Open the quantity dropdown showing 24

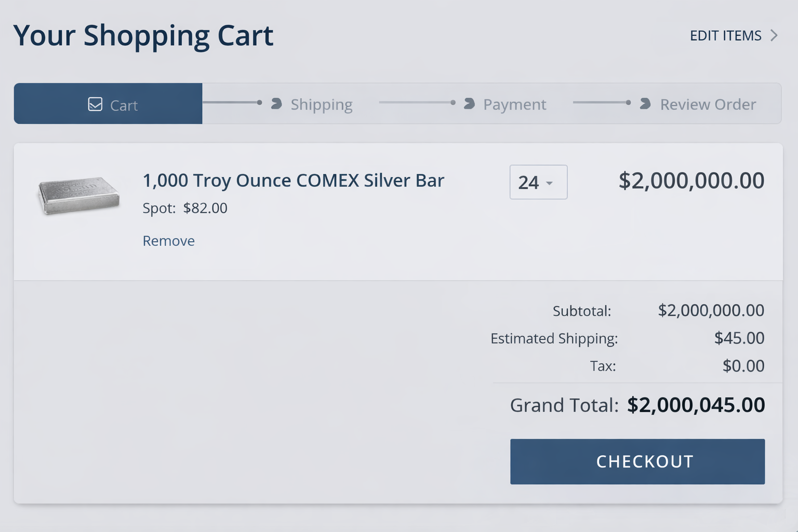point(538,182)
